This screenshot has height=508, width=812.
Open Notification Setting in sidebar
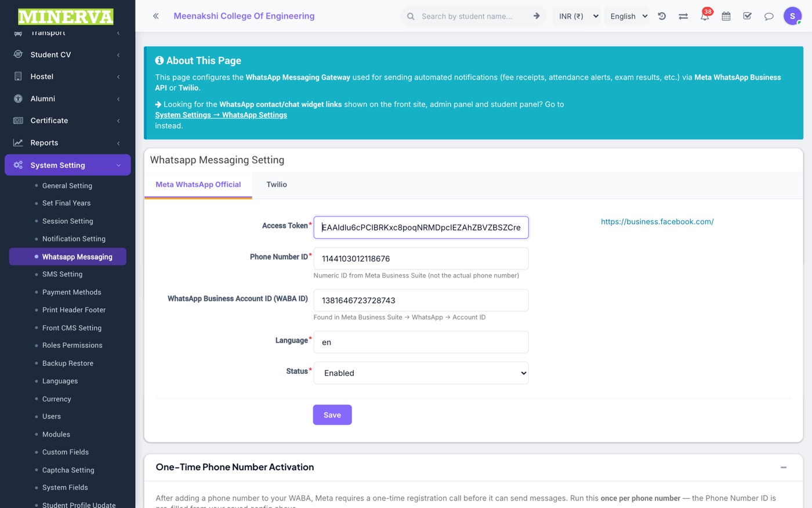point(74,239)
